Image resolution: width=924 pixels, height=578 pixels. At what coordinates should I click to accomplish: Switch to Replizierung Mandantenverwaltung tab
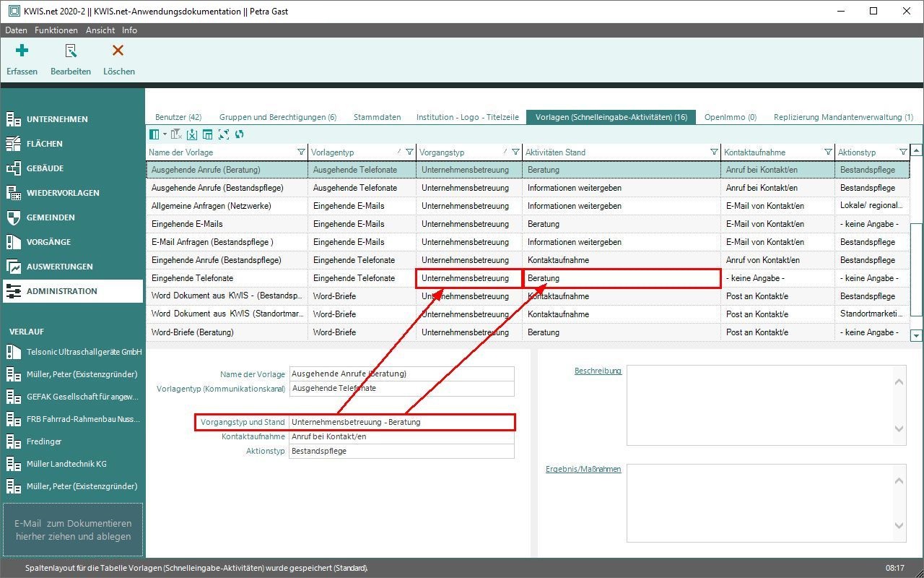pos(843,117)
